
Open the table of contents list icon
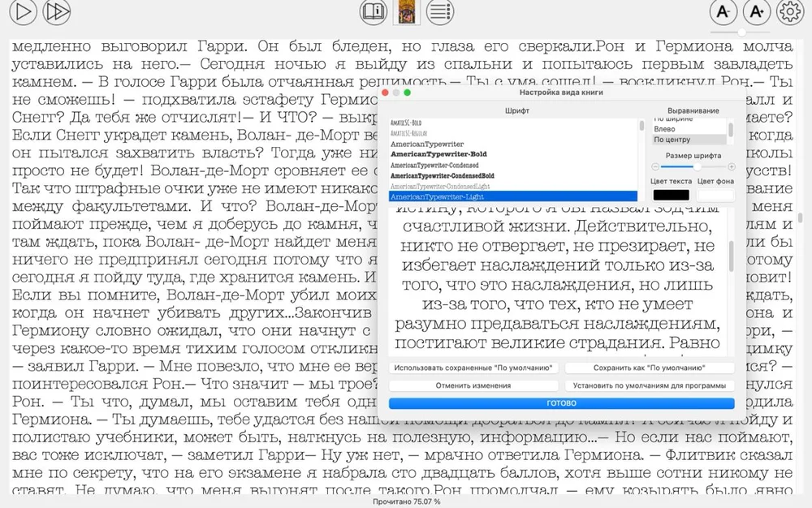point(439,12)
